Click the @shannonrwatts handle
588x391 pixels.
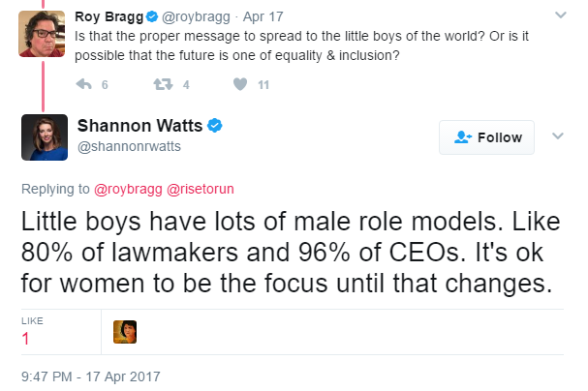pyautogui.click(x=129, y=146)
